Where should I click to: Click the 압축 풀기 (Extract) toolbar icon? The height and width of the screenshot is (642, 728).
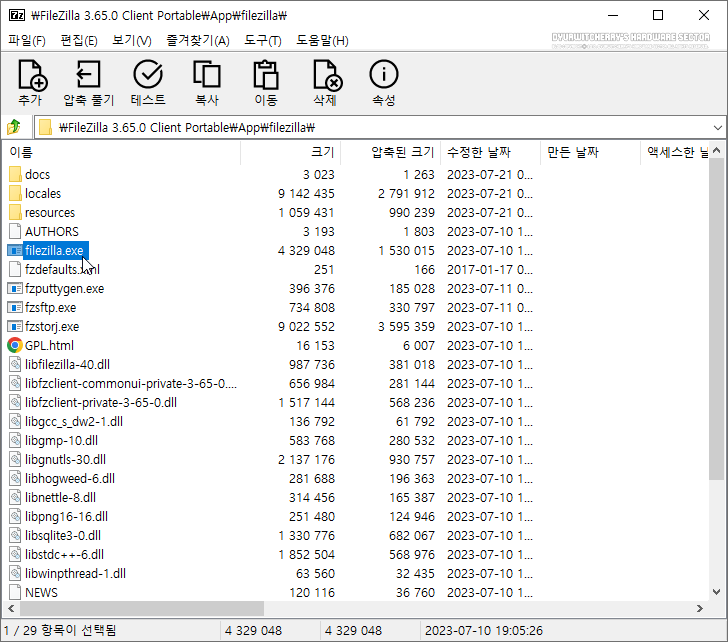88,74
